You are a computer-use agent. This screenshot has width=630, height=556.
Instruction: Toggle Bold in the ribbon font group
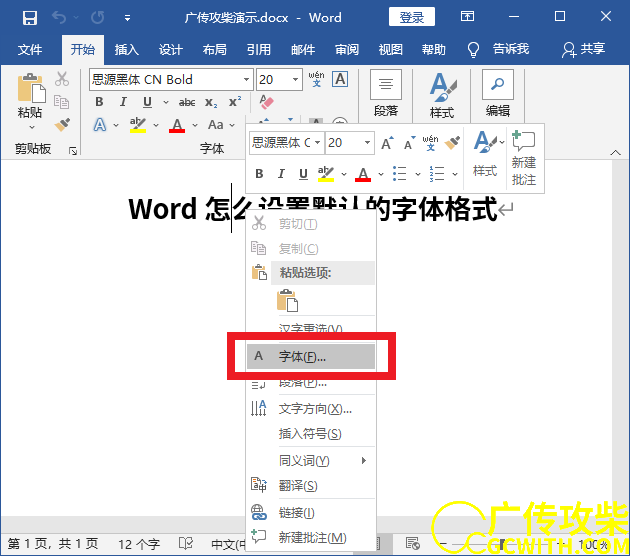pyautogui.click(x=99, y=102)
